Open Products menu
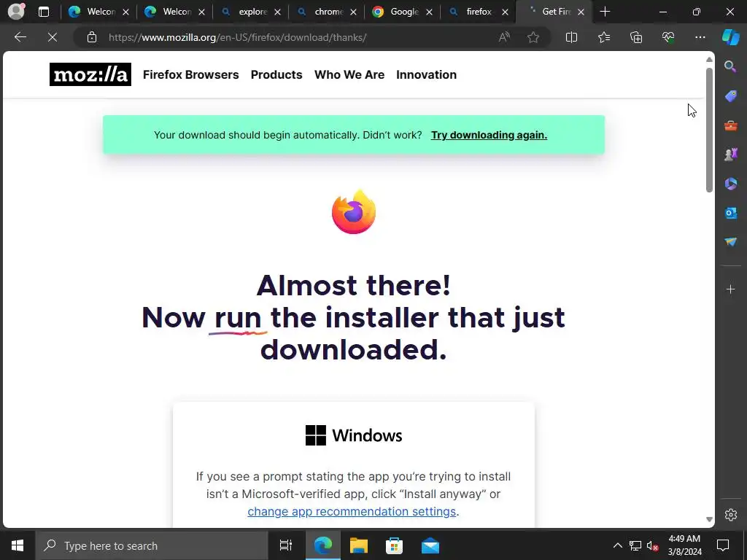Screen dimensions: 747x560 point(276,75)
